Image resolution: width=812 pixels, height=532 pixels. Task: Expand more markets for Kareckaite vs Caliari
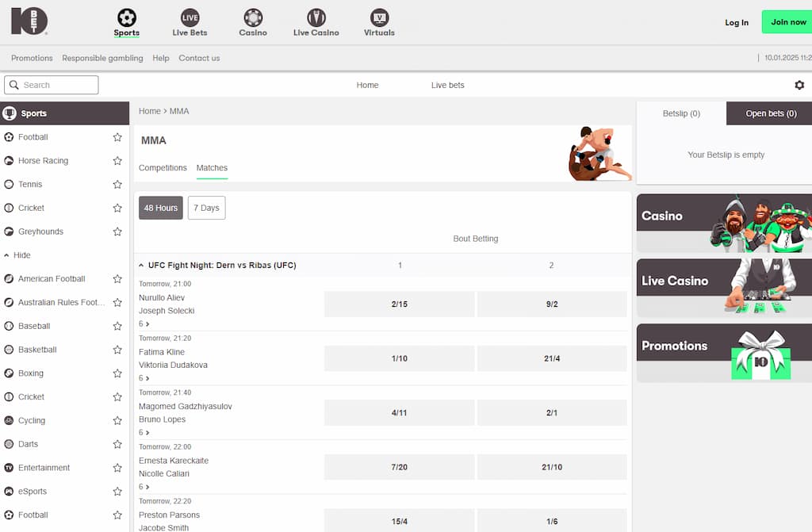coord(144,487)
